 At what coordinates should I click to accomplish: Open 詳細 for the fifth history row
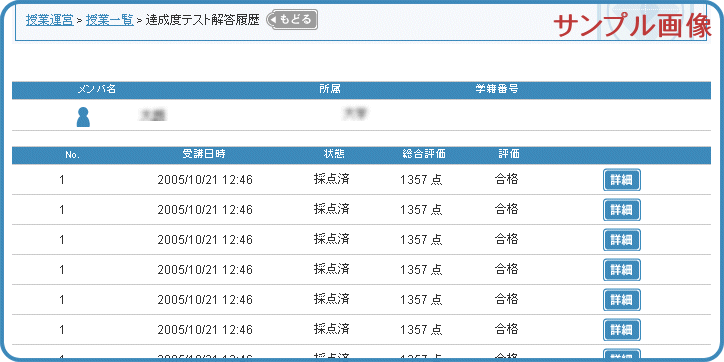[621, 300]
